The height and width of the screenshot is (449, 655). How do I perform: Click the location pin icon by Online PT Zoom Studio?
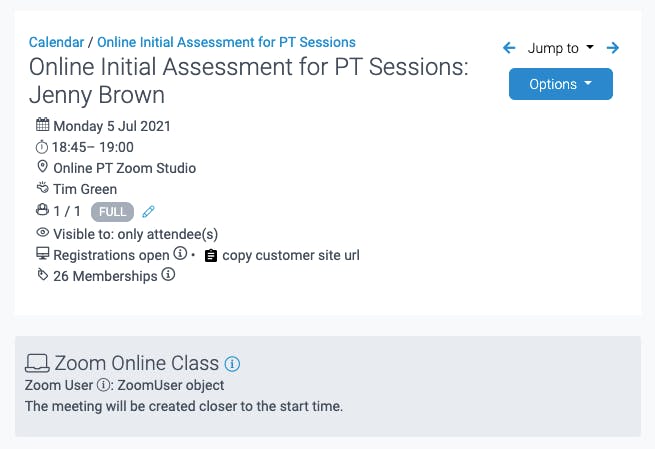tap(43, 167)
